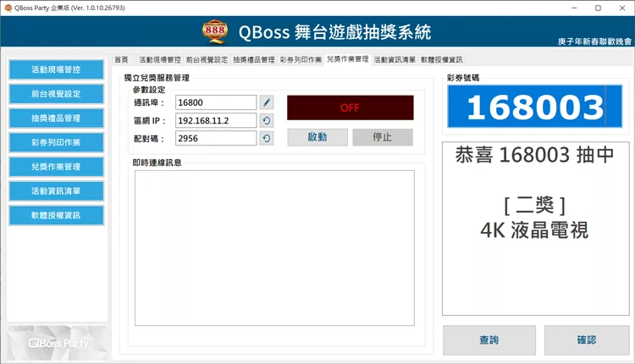Click the refresh icon beside 區網 IP
The width and height of the screenshot is (635, 364).
pos(267,120)
